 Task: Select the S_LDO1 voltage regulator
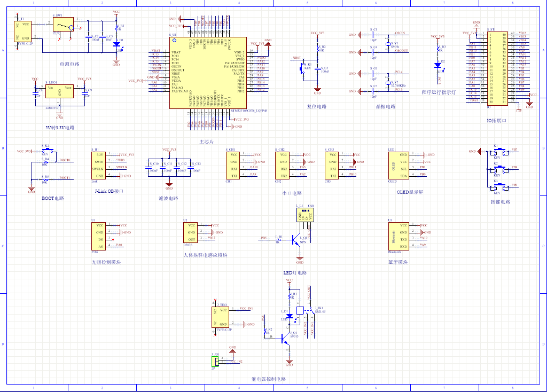[59, 91]
